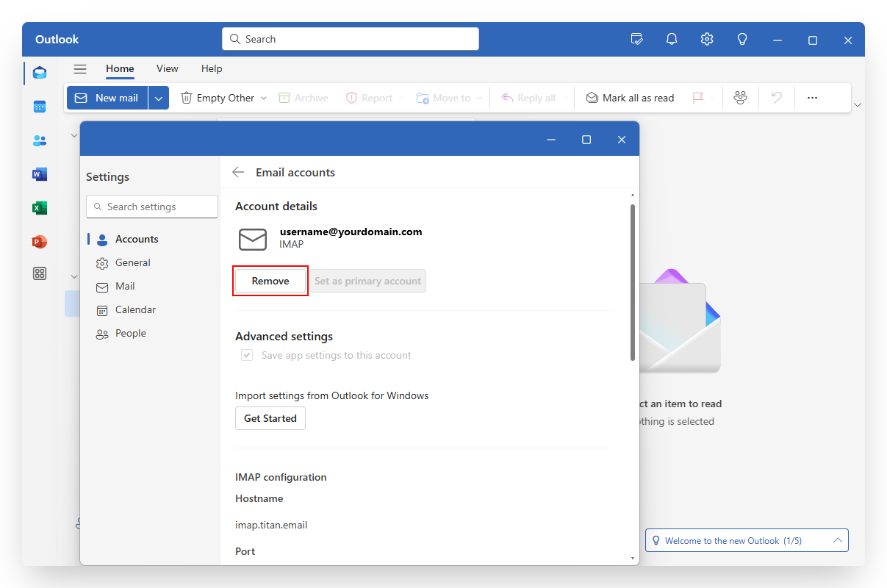Click the Get Started button
This screenshot has height=588, width=887.
click(x=270, y=418)
